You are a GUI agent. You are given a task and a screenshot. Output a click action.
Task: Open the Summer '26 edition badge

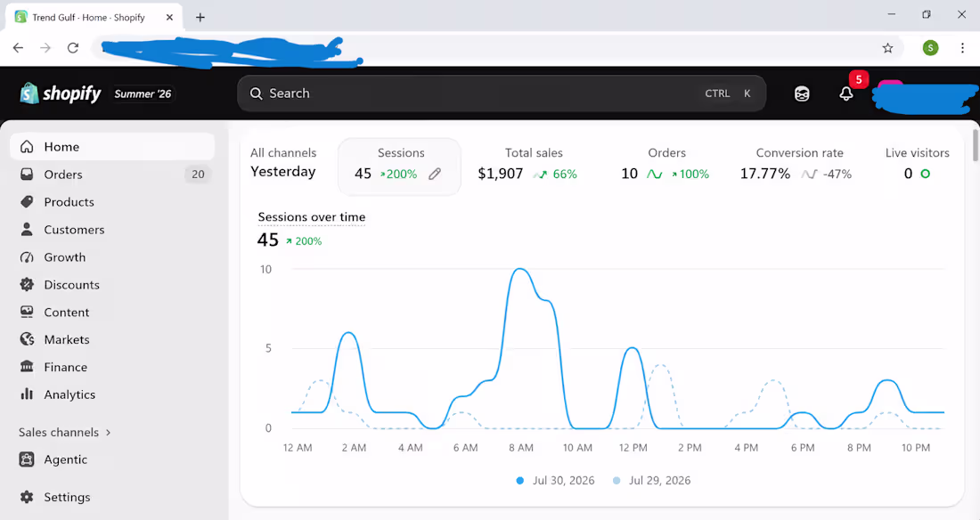click(143, 93)
